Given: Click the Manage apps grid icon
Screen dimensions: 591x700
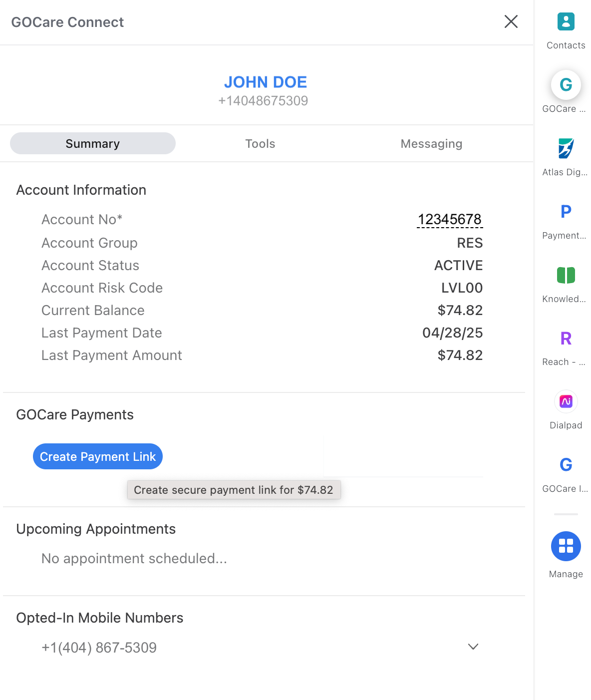Looking at the screenshot, I should coord(566,546).
